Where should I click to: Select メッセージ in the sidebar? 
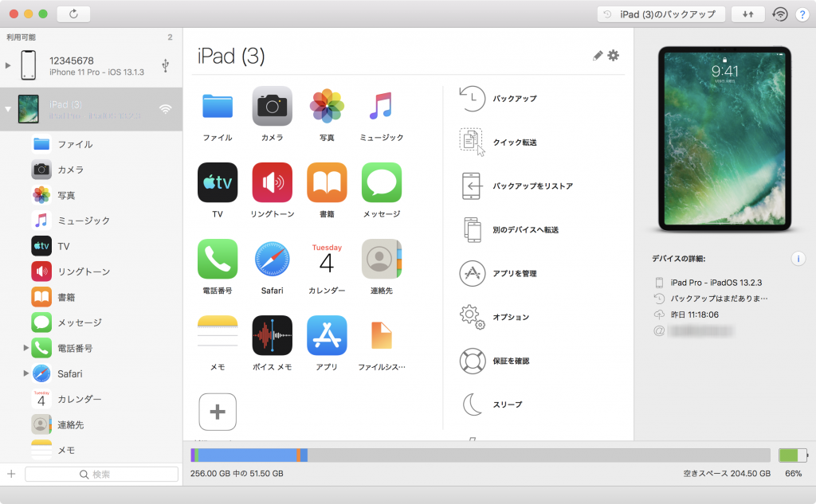(91, 322)
